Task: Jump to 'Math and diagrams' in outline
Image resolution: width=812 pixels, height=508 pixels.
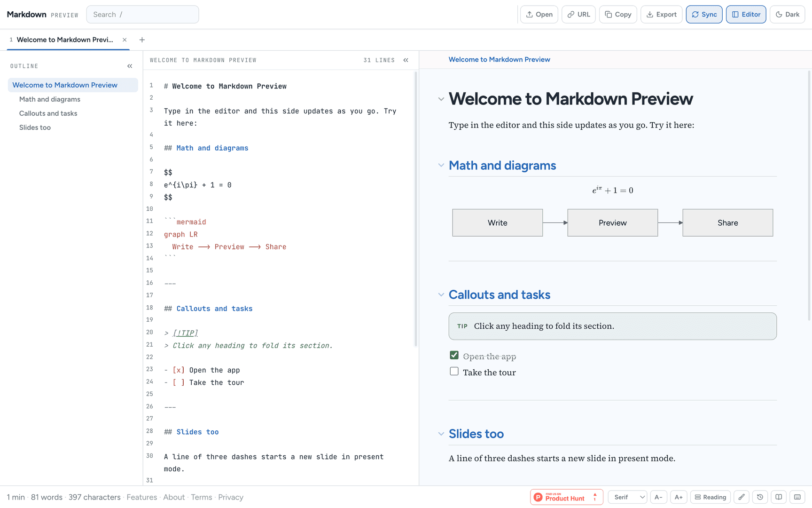Action: click(50, 99)
